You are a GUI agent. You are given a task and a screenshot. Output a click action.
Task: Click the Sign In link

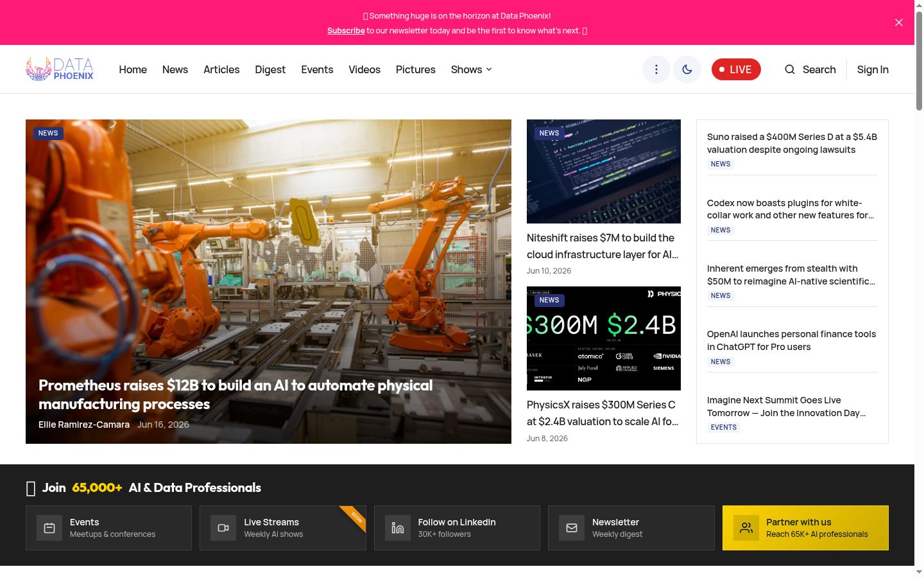click(x=873, y=69)
